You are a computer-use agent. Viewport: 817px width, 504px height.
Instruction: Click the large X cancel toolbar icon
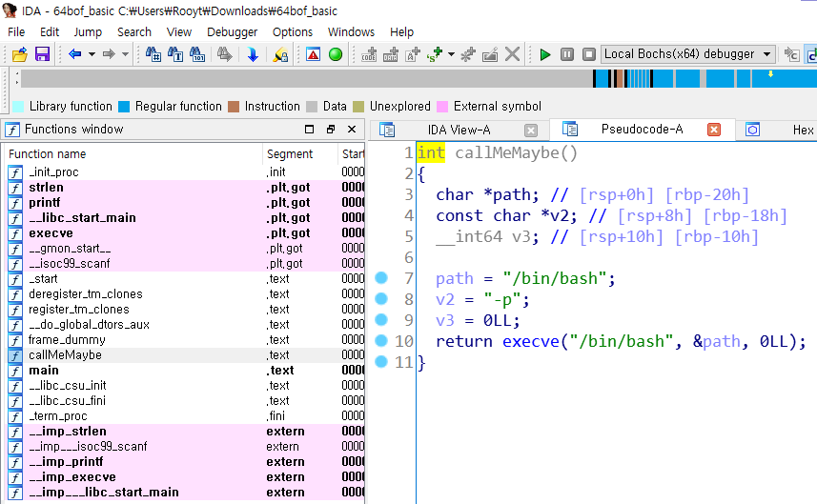[x=513, y=54]
